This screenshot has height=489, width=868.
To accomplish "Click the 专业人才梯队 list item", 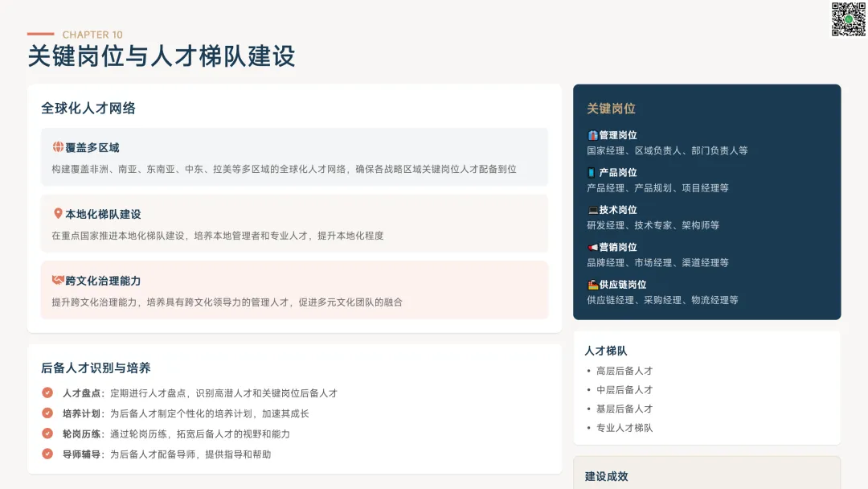I will pyautogui.click(x=624, y=428).
